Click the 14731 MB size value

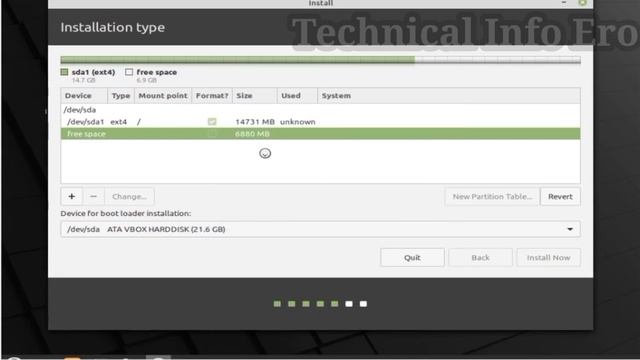(255, 122)
